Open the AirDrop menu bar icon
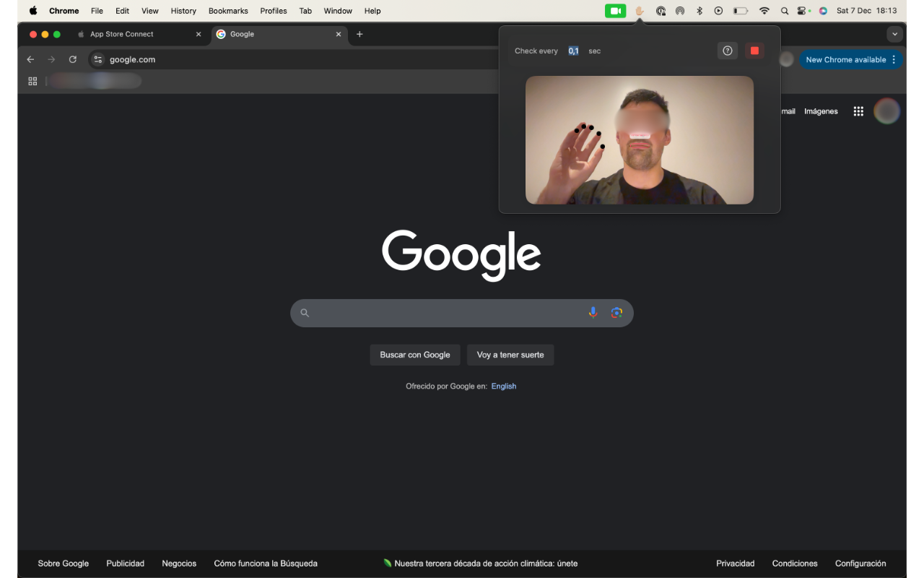924x578 pixels. tap(680, 11)
